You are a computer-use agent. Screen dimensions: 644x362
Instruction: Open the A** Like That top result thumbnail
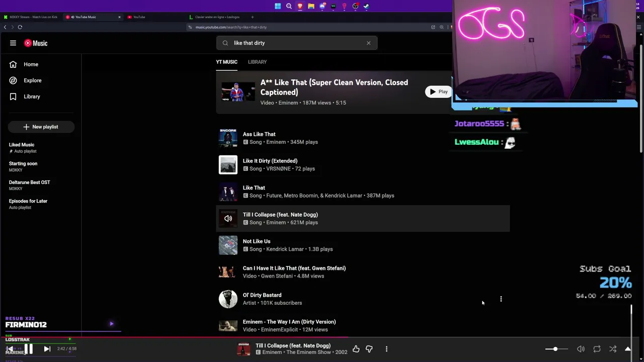coord(238,92)
